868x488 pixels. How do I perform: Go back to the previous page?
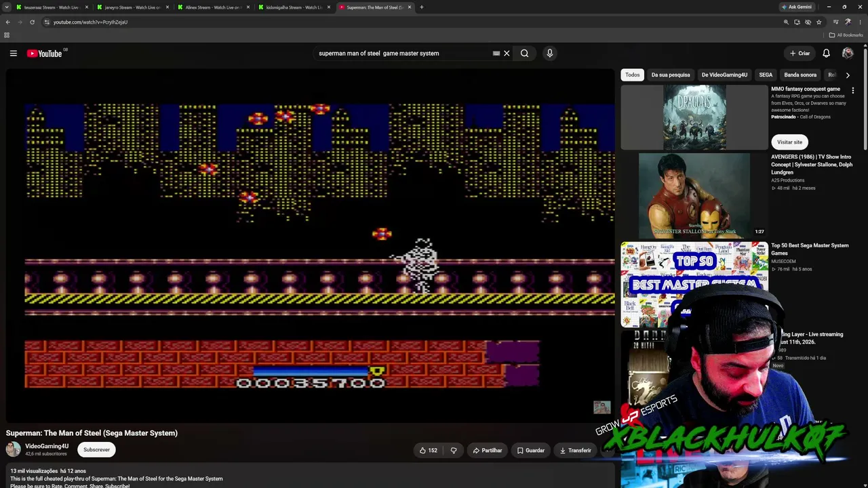8,22
